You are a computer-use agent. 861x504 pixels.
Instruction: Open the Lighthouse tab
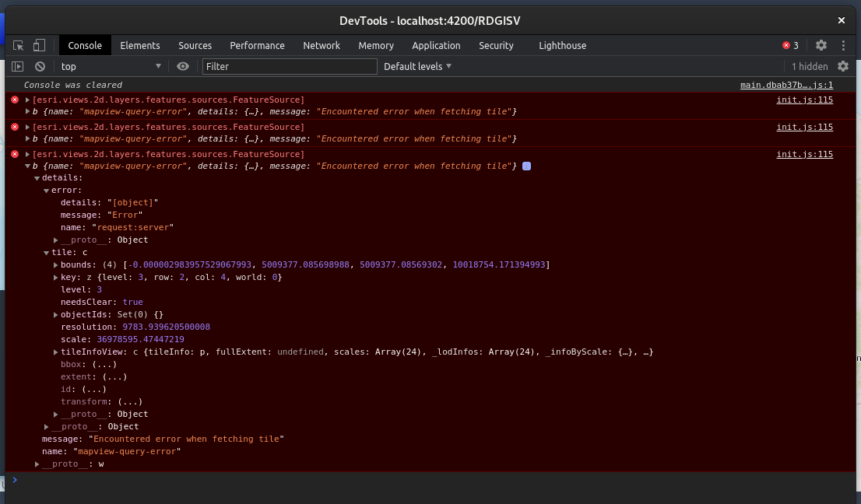[x=562, y=46]
